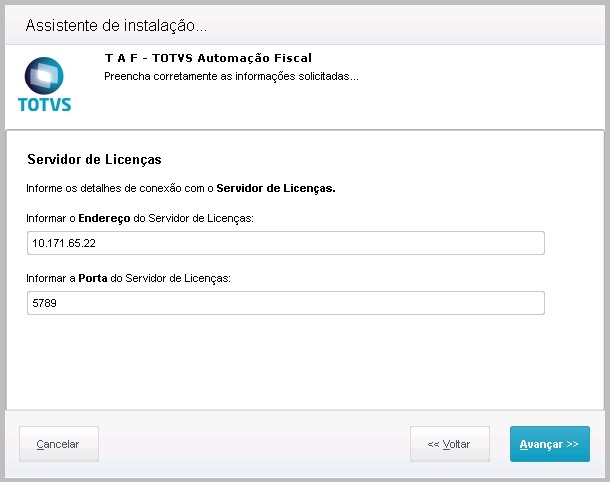610x482 pixels.
Task: Click the 10.171.65.22 address value
Action: click(64, 244)
